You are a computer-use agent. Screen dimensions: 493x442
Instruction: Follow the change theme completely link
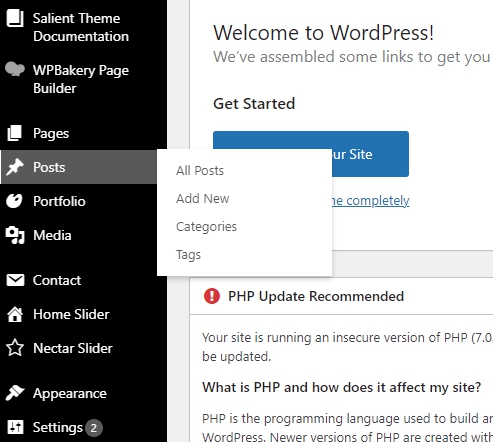pyautogui.click(x=371, y=201)
